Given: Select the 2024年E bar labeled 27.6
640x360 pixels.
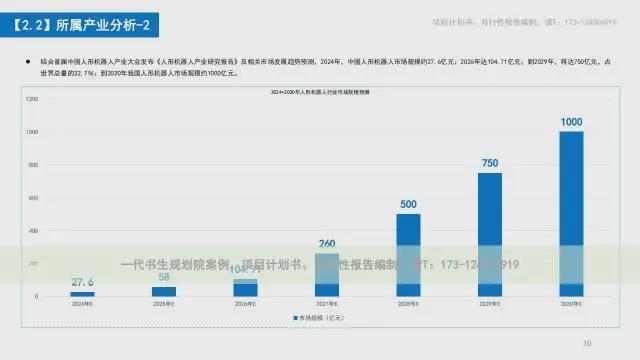Looking at the screenshot, I should 82,294.
